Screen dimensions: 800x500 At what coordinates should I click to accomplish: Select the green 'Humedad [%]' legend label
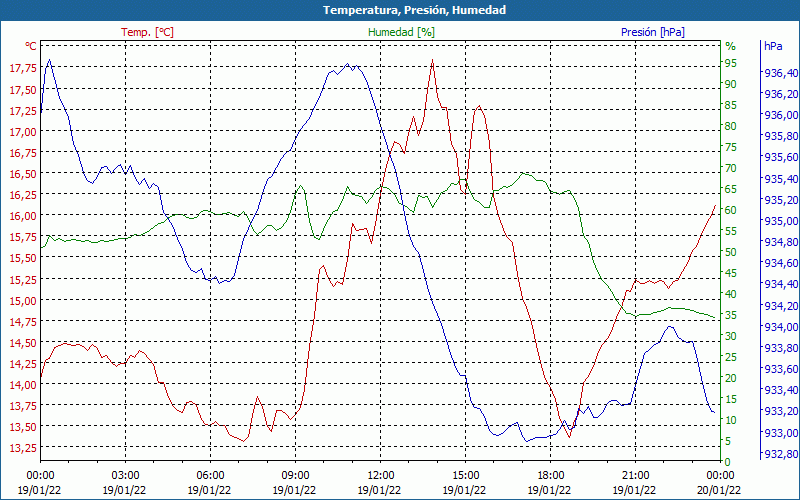(x=402, y=32)
